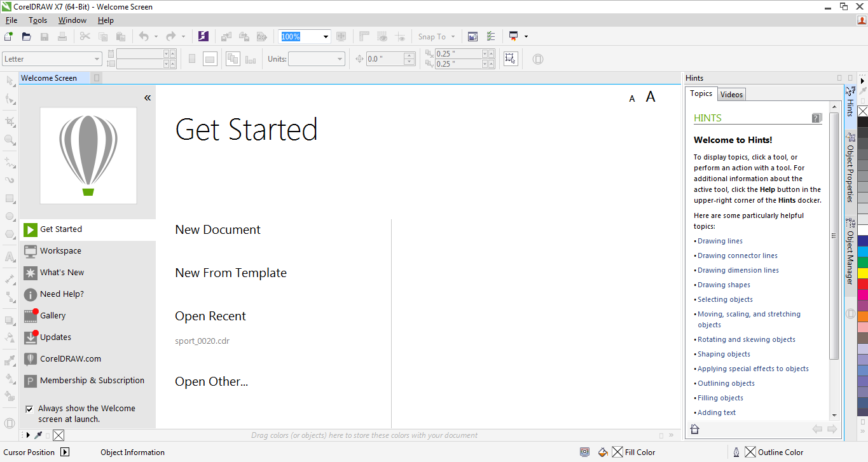Viewport: 868px width, 462px height.
Task: Pick the No Color swatch in palette
Action: tap(863, 111)
